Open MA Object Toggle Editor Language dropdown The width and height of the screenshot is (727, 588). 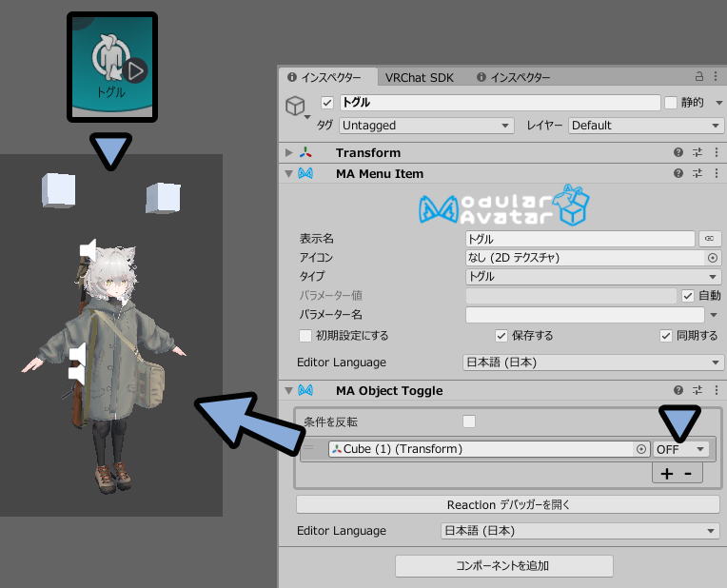tap(580, 531)
